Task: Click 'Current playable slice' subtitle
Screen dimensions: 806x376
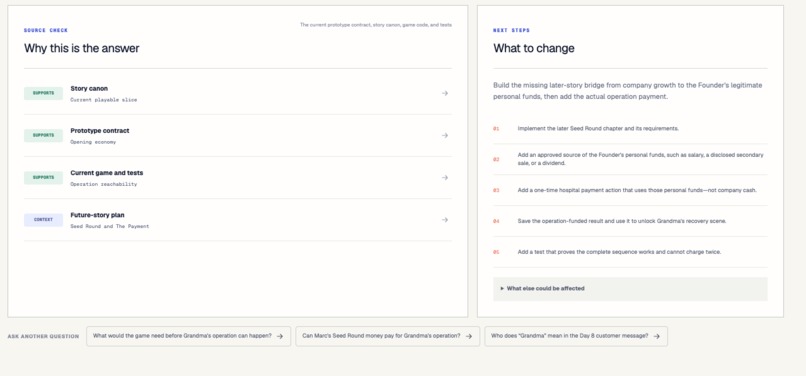Action: click(x=104, y=100)
